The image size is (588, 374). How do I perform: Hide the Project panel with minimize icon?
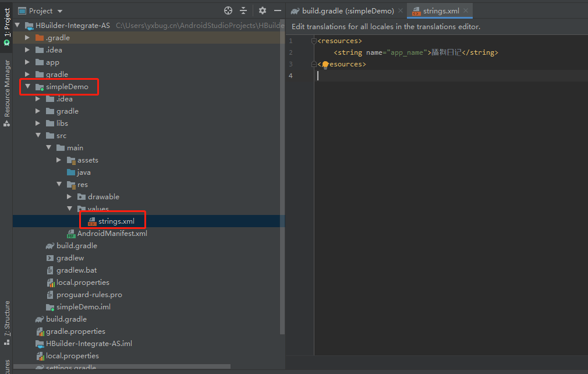[x=277, y=10]
